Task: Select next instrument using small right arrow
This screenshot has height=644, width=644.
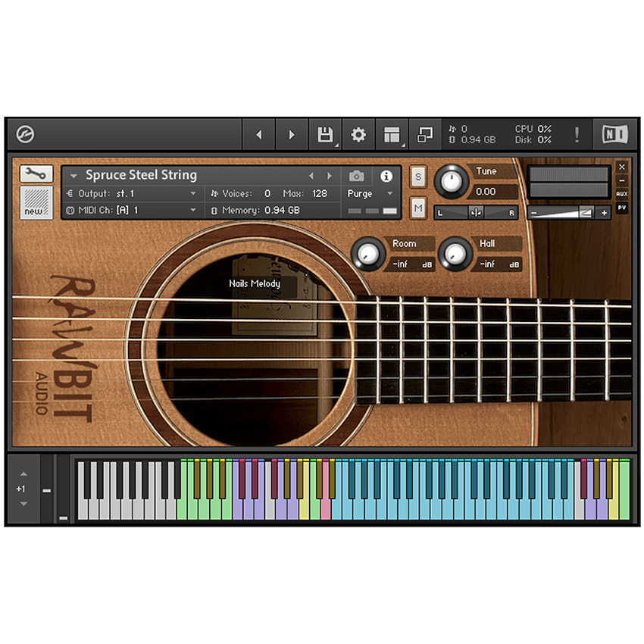Action: pos(330,176)
